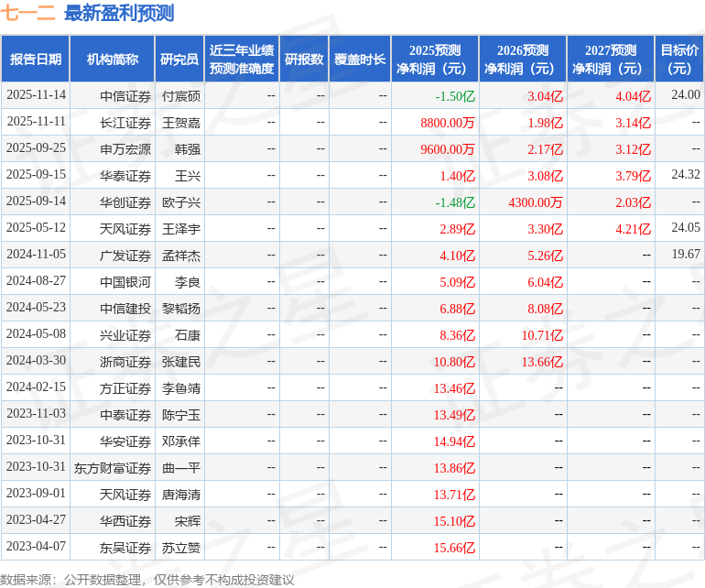The image size is (705, 588).
Task: Select institution 华泰证券
Action: 125,176
